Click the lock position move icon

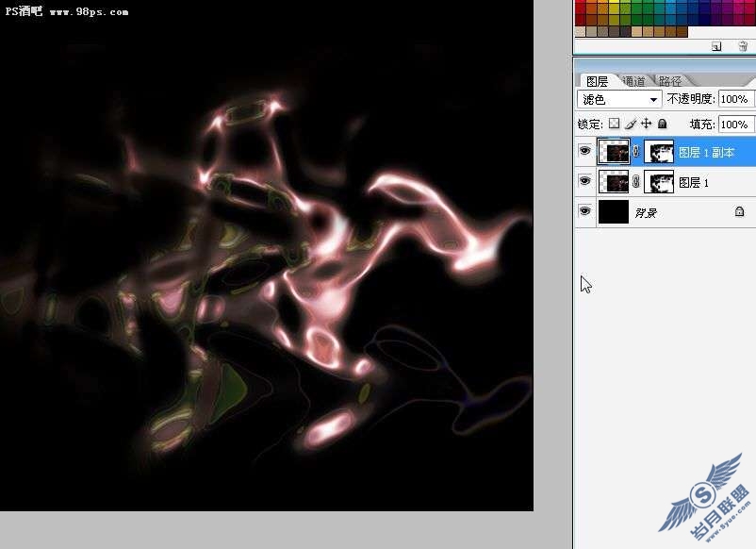(x=646, y=124)
